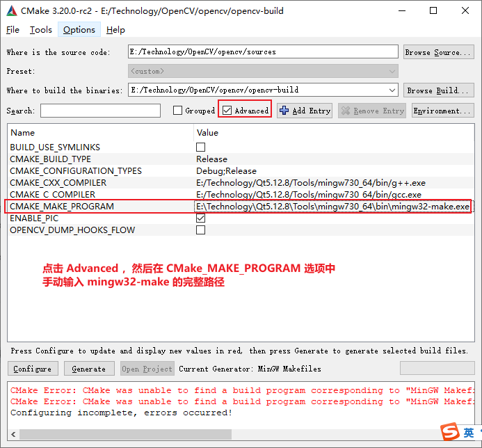Expand the Preset dropdown
The image size is (482, 448).
[x=263, y=71]
